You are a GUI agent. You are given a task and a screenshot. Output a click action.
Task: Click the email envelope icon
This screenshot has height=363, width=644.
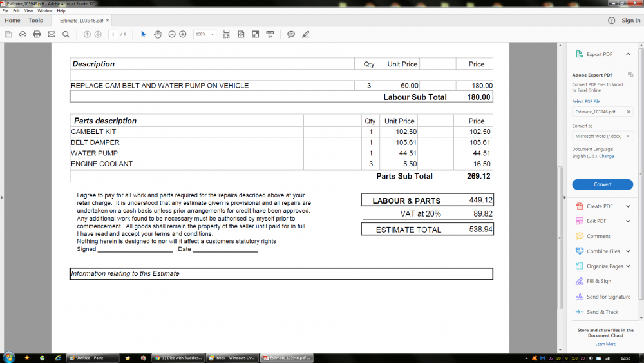pyautogui.click(x=52, y=35)
